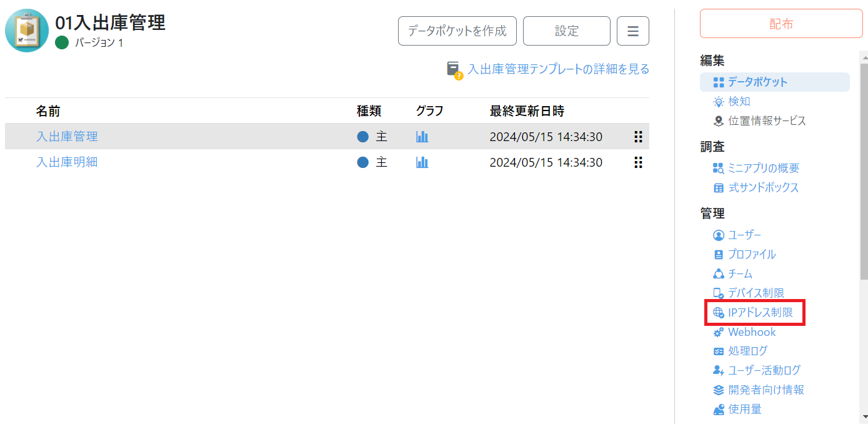Click the 01入出庫管理 app clipboard icon
This screenshot has width=868, height=427.
[27, 31]
